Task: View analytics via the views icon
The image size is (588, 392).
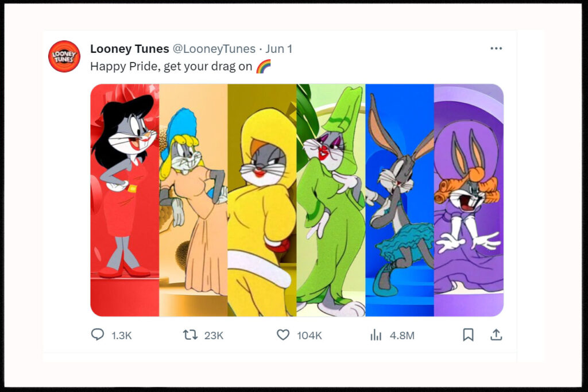Action: click(x=375, y=334)
